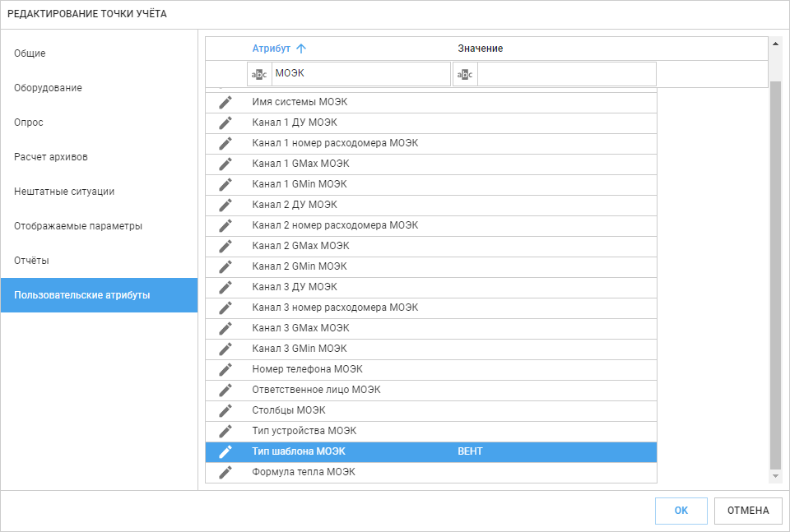Click pencil icon for 'Канал 3 ДУ МОЭК'
The width and height of the screenshot is (790, 532).
(225, 288)
